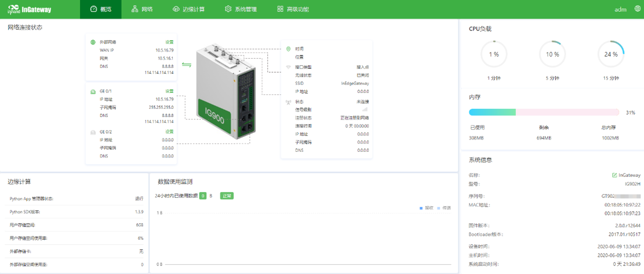This screenshot has width=644, height=274.
Task: Click the InGateway logo
Action: (29, 9)
